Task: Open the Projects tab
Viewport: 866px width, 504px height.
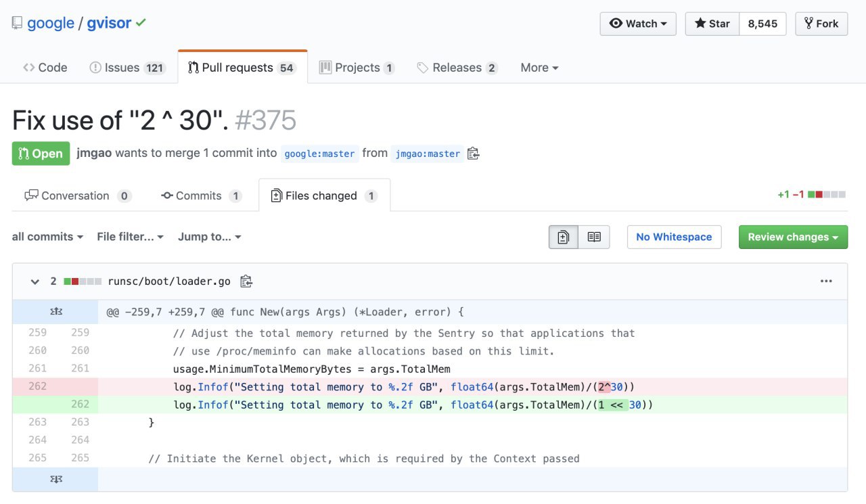Action: click(357, 68)
